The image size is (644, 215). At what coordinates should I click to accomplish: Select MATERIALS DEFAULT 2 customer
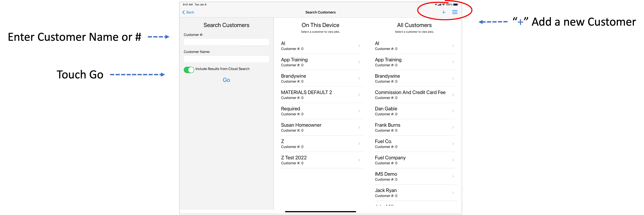point(322,95)
